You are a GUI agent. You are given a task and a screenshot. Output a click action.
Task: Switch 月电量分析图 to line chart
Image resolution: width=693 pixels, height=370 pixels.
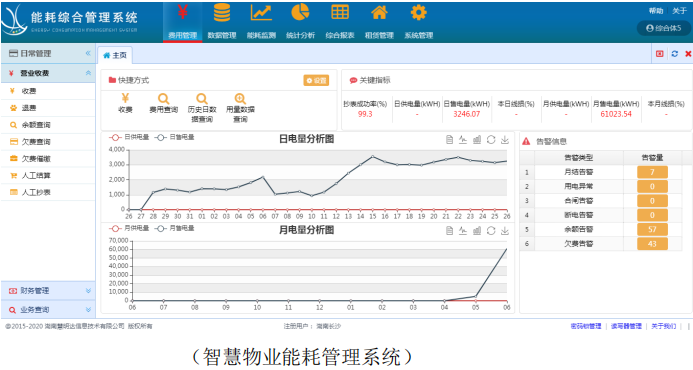pyautogui.click(x=463, y=231)
